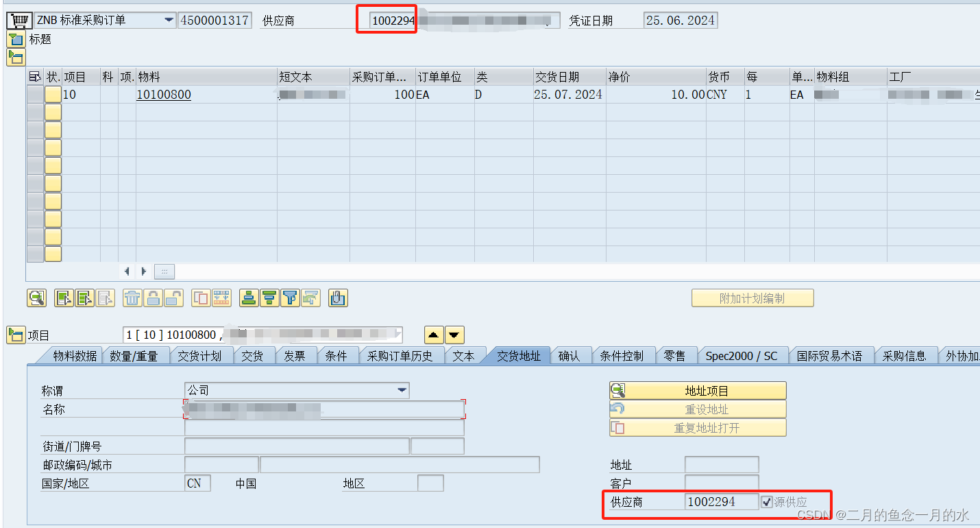Open the 零售 tab
Viewport: 980px width, 528px height.
click(x=674, y=356)
